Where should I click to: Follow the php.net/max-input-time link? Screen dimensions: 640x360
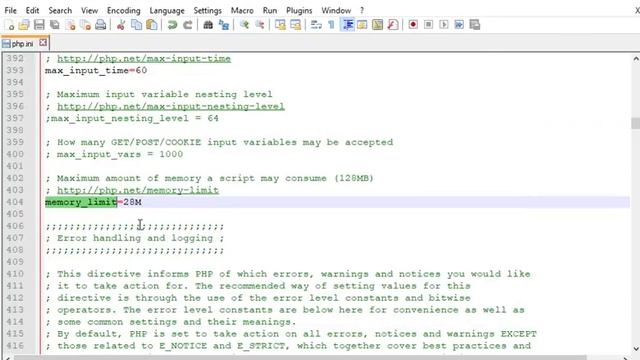coord(144,58)
